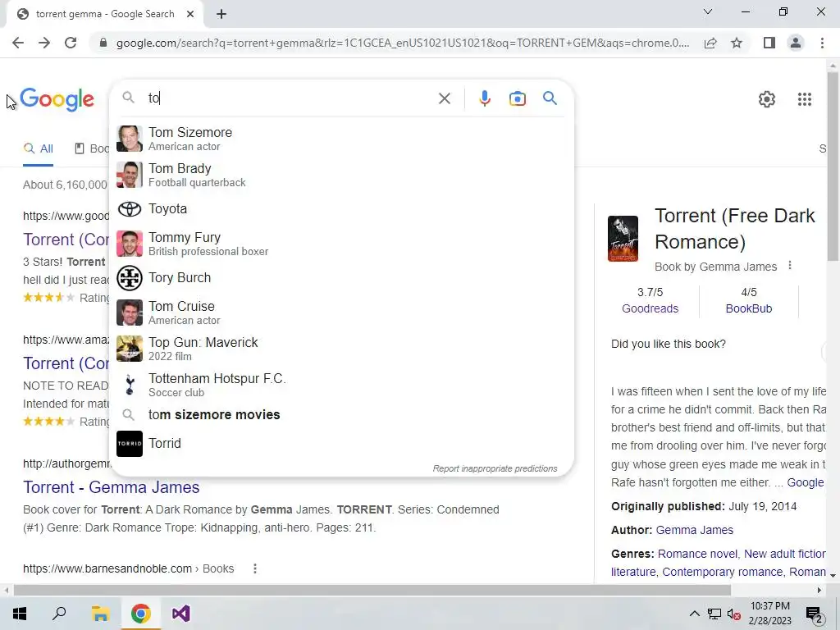The height and width of the screenshot is (630, 840).
Task: Start voice search with microphone
Action: pos(485,98)
